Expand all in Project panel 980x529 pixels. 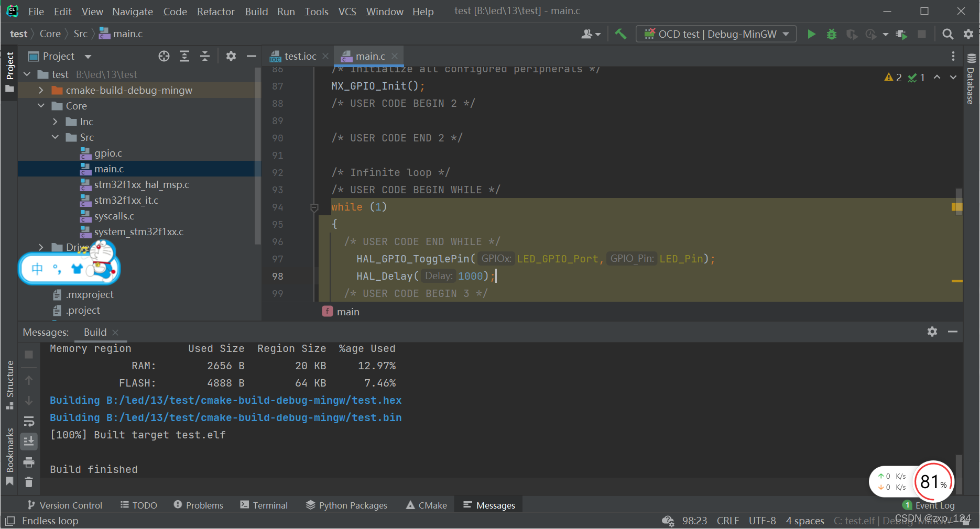(184, 56)
